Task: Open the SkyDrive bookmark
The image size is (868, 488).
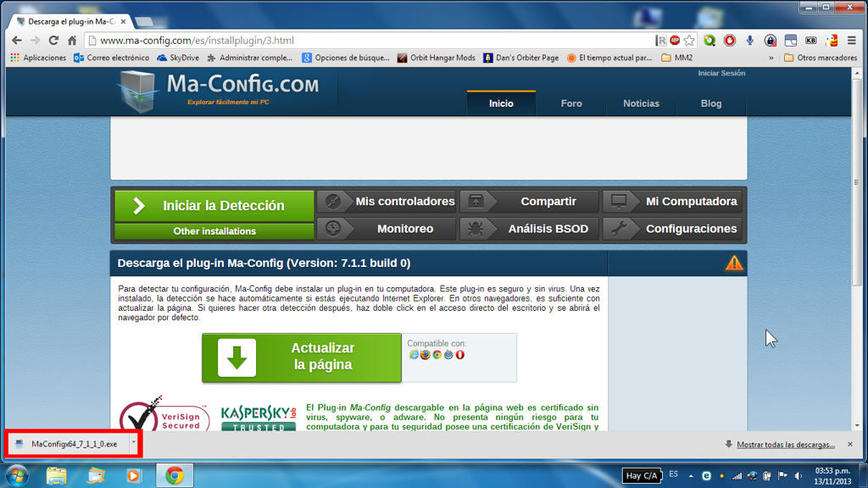Action: tap(178, 58)
